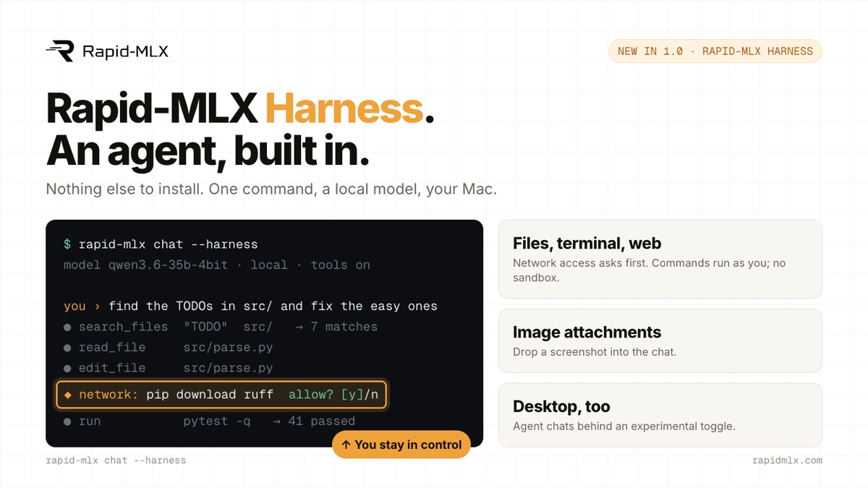Click the search_files terminal row
868x488 pixels.
click(x=221, y=327)
